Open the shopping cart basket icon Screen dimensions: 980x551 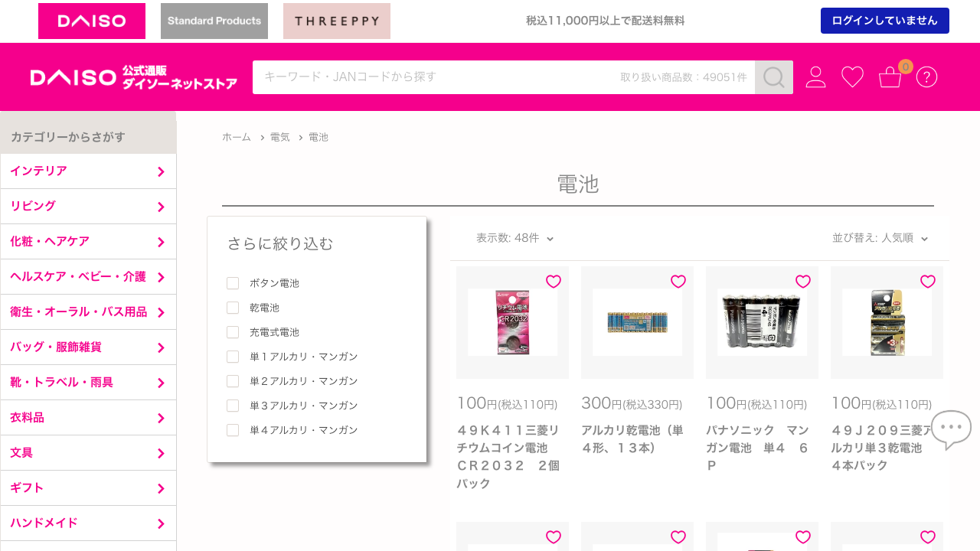click(890, 77)
